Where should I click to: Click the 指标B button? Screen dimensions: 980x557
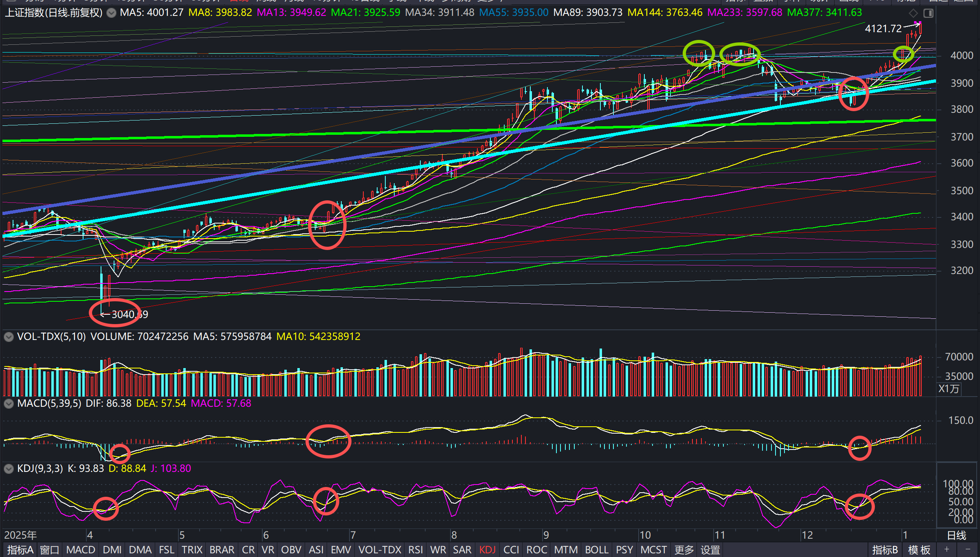[x=885, y=550]
